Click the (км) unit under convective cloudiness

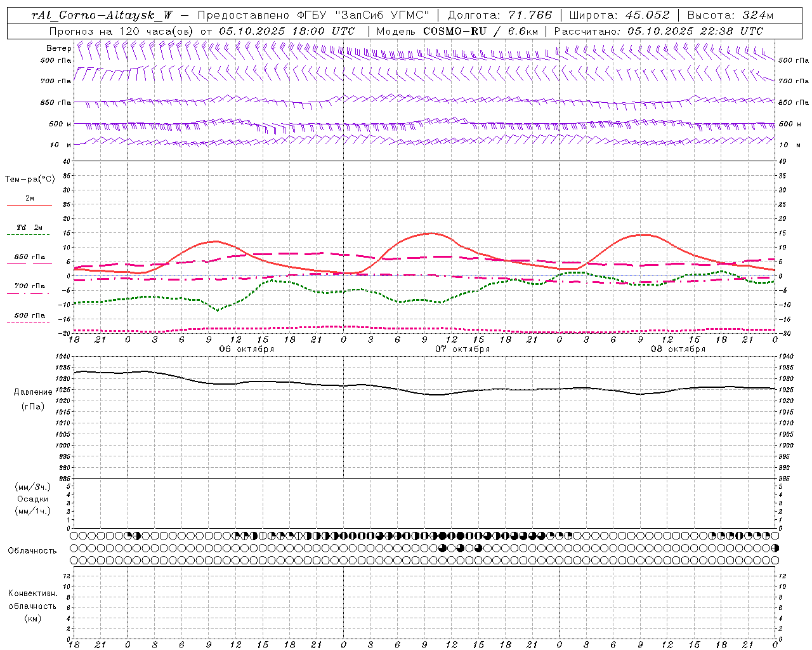click(x=32, y=618)
